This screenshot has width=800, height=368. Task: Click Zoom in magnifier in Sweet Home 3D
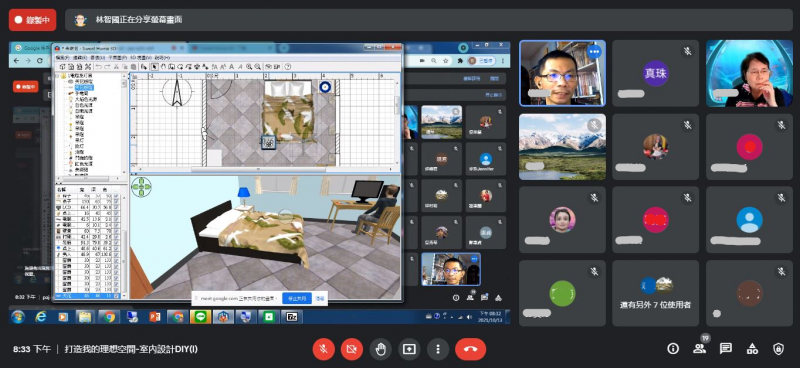248,67
